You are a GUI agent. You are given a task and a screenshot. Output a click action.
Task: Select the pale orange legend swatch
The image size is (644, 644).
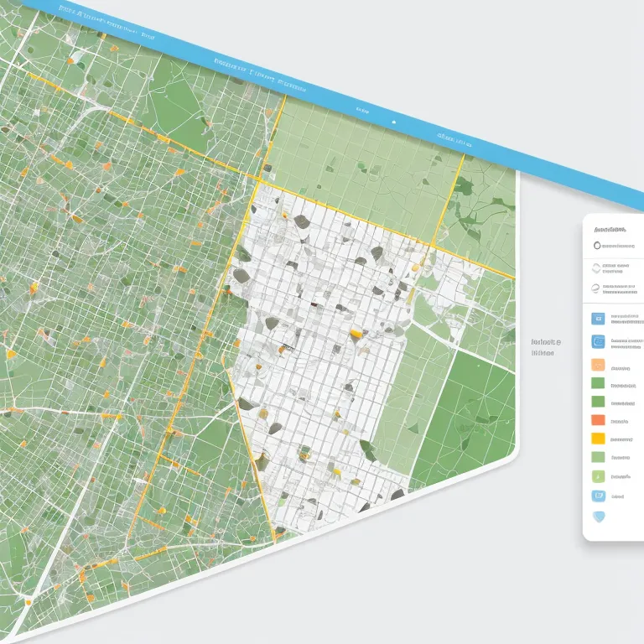pyautogui.click(x=598, y=366)
